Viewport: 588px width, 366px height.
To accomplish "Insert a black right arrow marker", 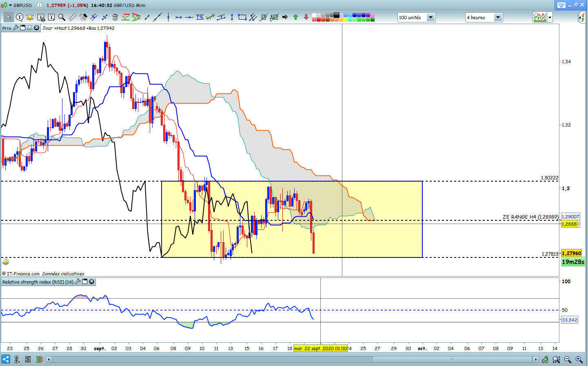I will click(285, 17).
